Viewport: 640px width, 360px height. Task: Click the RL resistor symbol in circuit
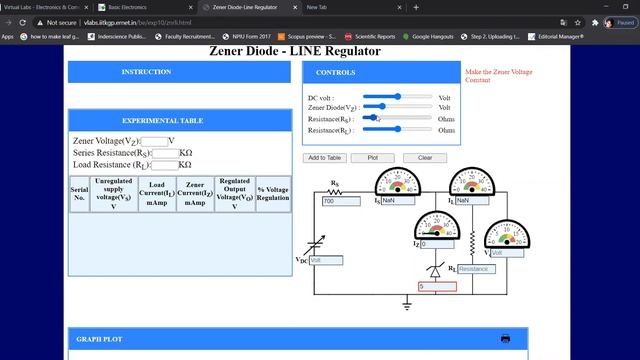pos(472,243)
